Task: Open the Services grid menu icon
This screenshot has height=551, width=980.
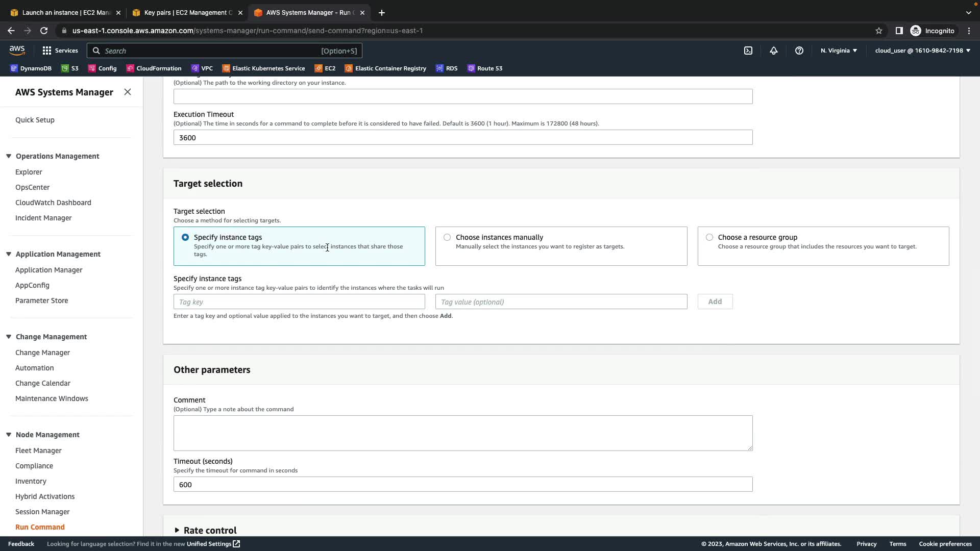Action: pos(47,51)
